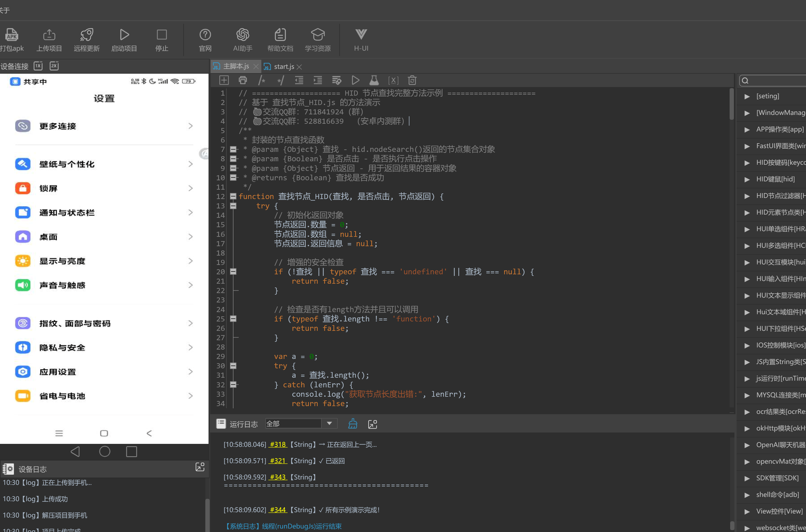
Task: Expand the [seting] tree node
Action: click(747, 96)
